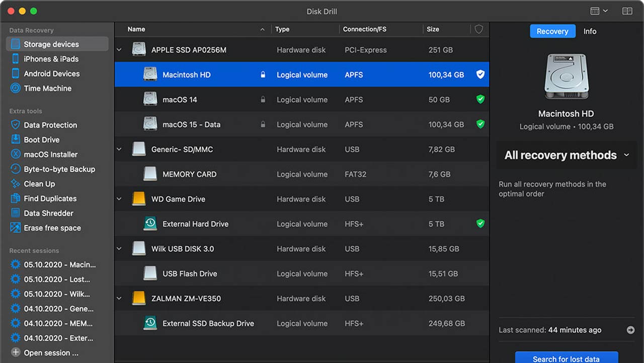Toggle protection shield for macOS 14 volume
Image resolution: width=644 pixels, height=363 pixels.
[480, 100]
